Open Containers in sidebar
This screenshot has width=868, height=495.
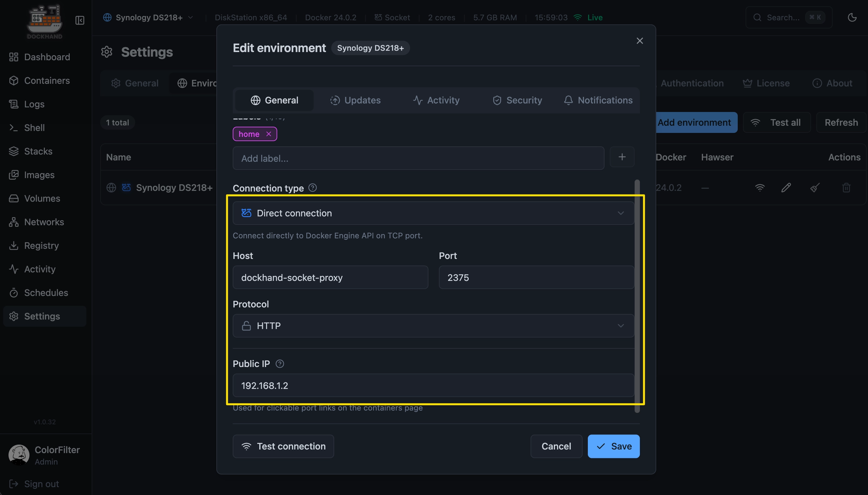click(x=45, y=81)
